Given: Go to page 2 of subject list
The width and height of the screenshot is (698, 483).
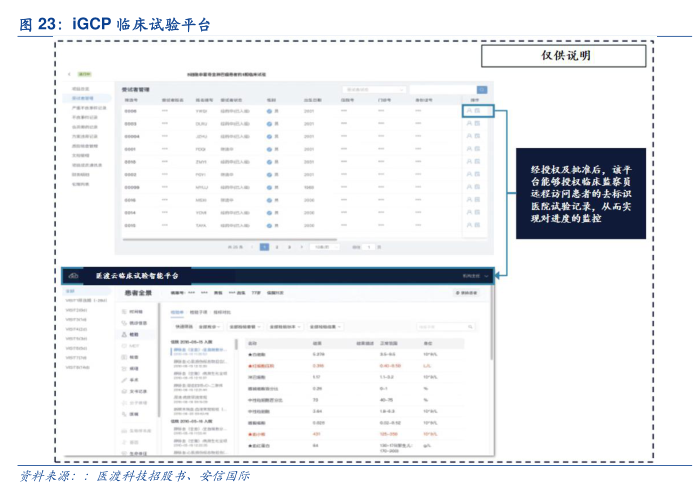Looking at the screenshot, I should pos(277,245).
